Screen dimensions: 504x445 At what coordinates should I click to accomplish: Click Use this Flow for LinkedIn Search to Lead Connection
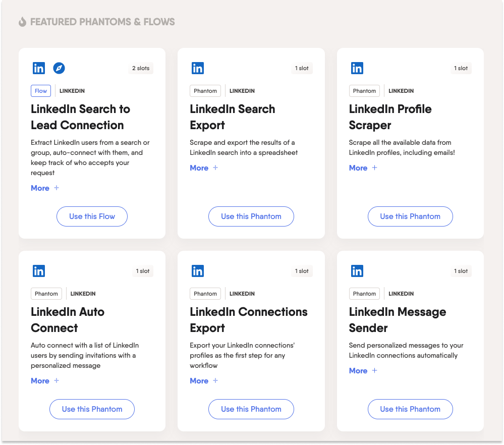click(x=92, y=216)
